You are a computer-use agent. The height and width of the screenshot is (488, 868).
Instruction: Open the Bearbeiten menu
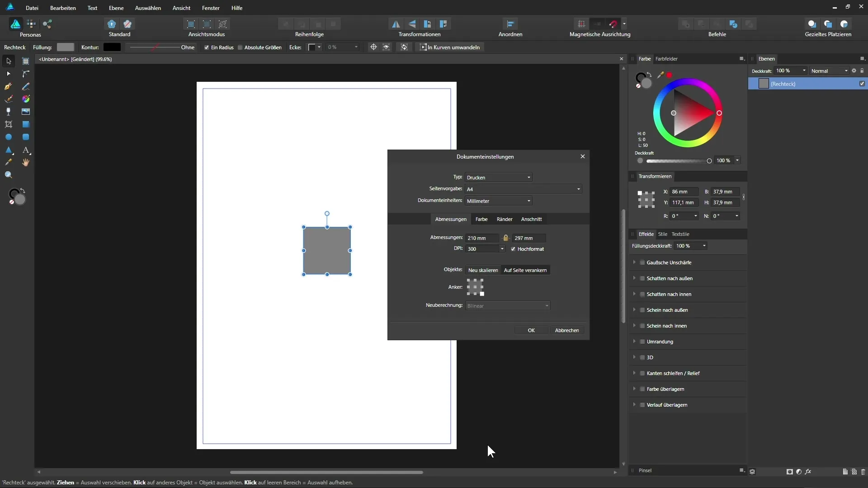[x=63, y=8]
